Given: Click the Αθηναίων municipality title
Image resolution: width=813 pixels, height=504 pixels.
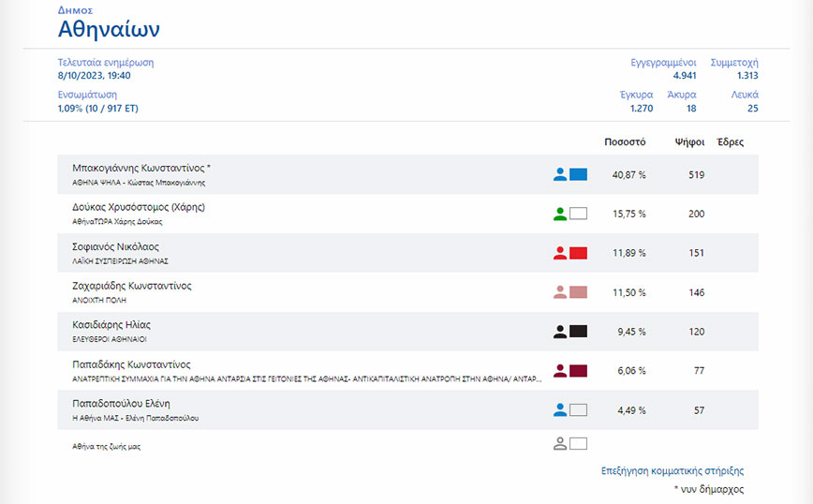Looking at the screenshot, I should coord(109,29).
